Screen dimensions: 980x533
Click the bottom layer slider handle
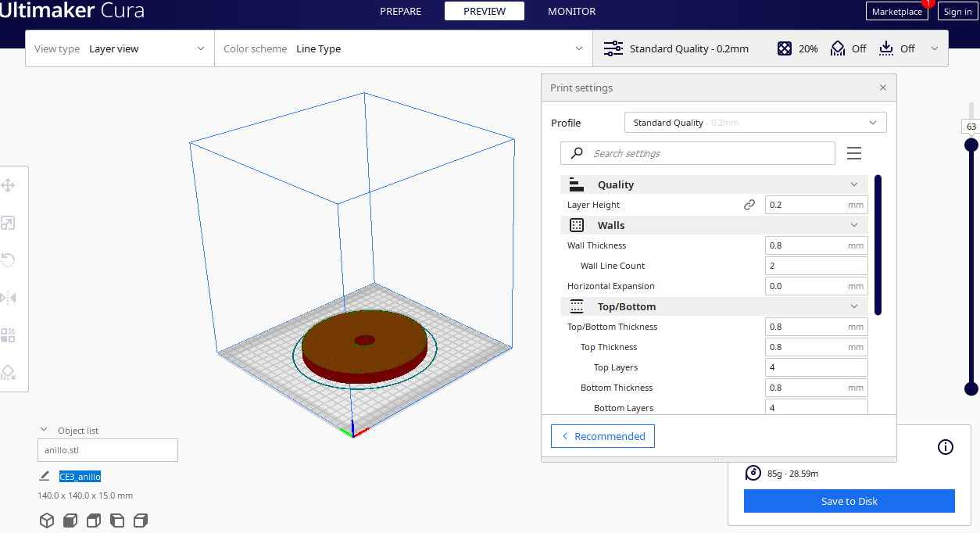click(971, 388)
